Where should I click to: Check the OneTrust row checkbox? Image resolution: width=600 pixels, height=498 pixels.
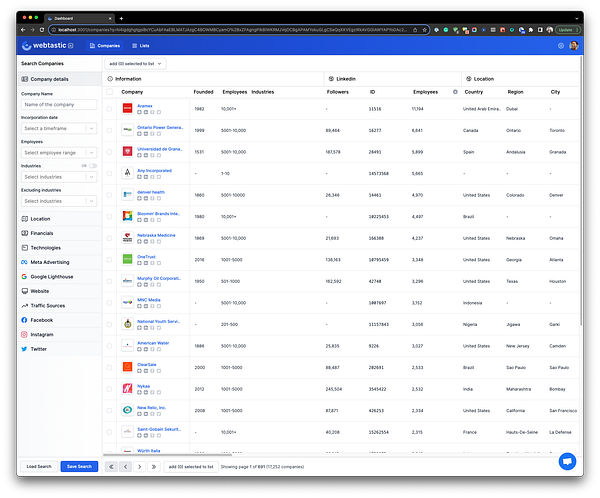pos(109,260)
